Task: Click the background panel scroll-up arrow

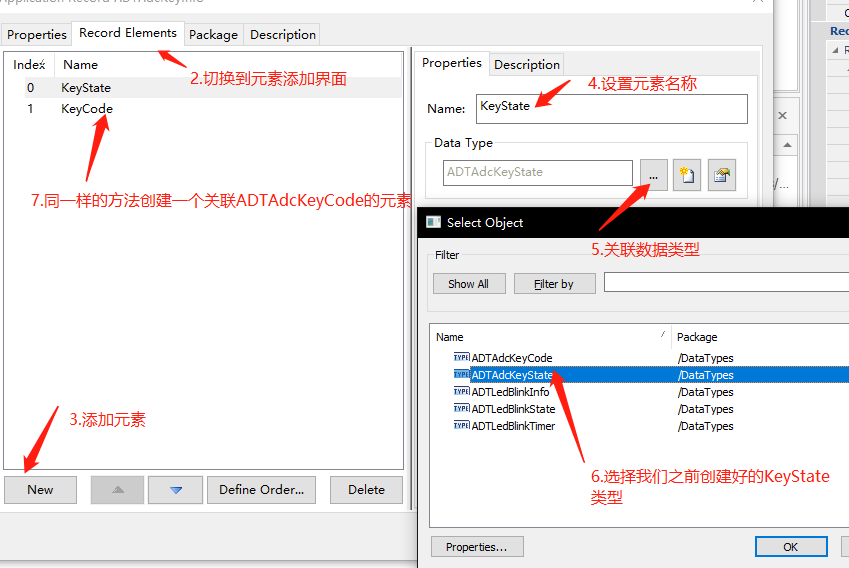Action: 787,145
